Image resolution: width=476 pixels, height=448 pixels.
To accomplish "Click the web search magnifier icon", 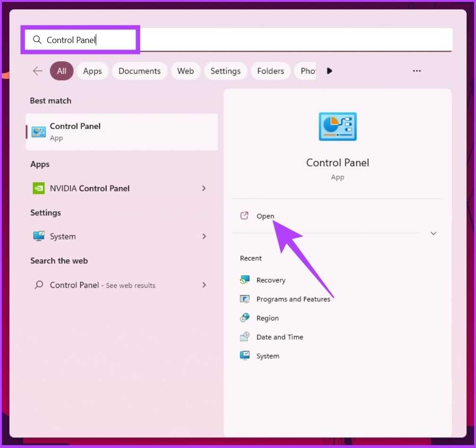I will (39, 284).
